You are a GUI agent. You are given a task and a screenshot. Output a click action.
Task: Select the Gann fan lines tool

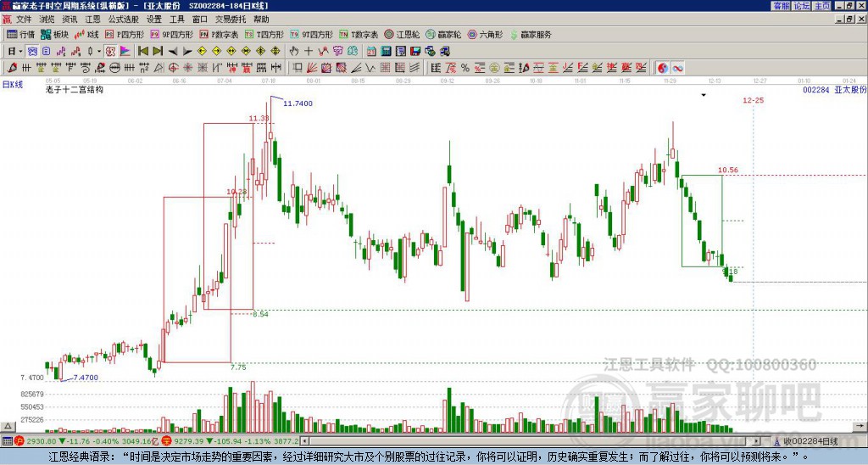[312, 68]
